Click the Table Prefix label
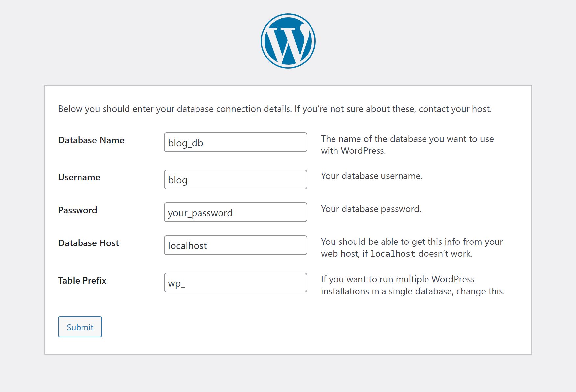This screenshot has height=392, width=576. [82, 281]
